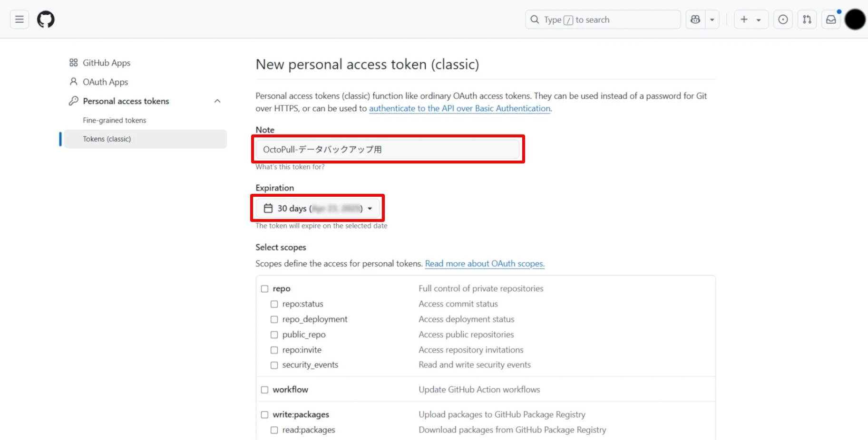Expand the Copilot dropdown arrow
This screenshot has height=440, width=868.
(712, 19)
